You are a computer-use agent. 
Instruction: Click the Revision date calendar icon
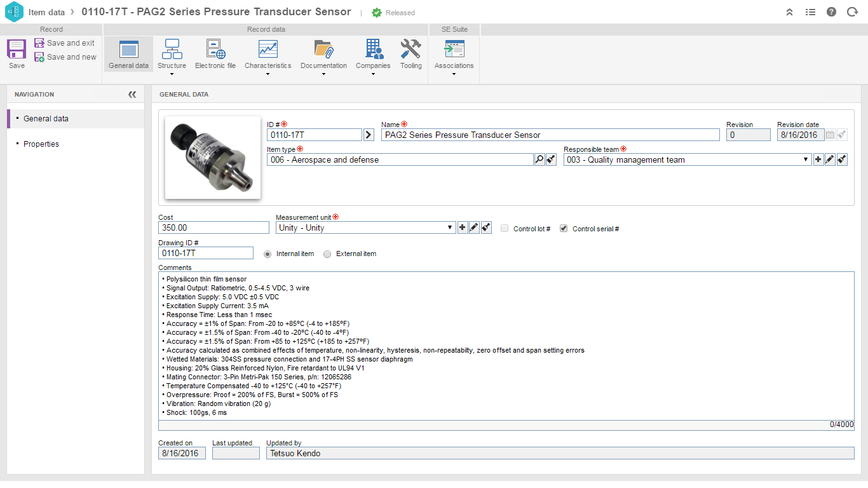click(x=830, y=135)
